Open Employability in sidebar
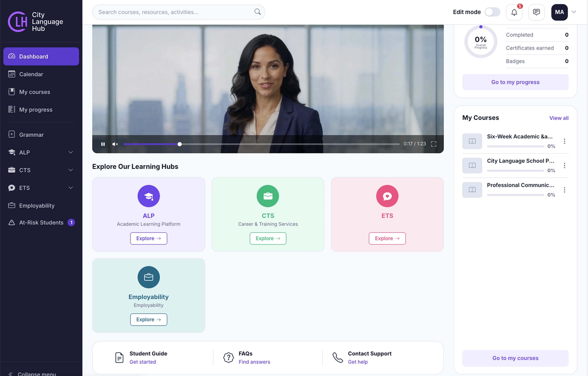Screen dimensions: 588x376 41,205
